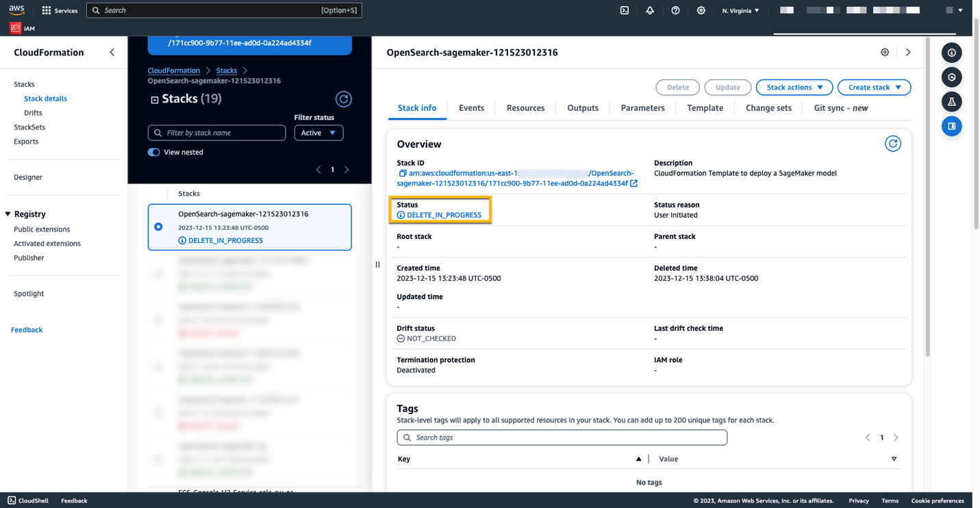The width and height of the screenshot is (980, 508).
Task: Click the Search tags field
Action: pos(562,437)
